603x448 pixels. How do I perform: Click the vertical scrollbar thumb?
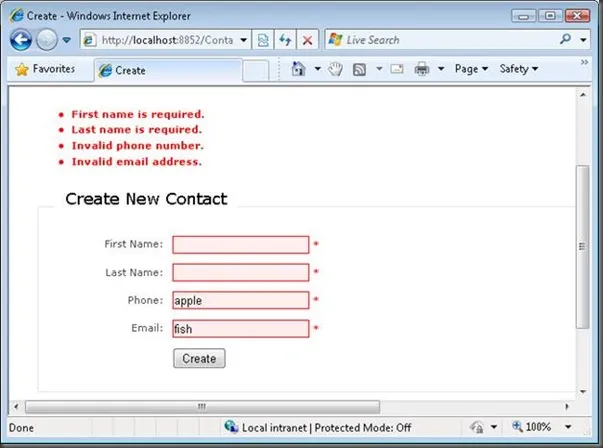583,246
